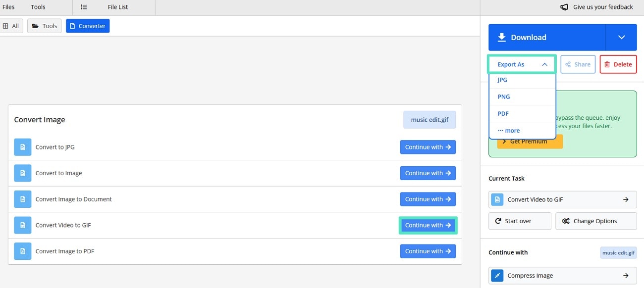Open Change Options
The width and height of the screenshot is (644, 288).
tap(595, 221)
